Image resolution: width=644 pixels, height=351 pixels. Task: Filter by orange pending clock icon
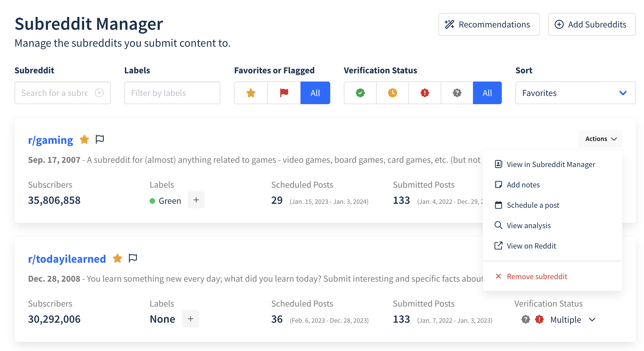click(x=393, y=93)
